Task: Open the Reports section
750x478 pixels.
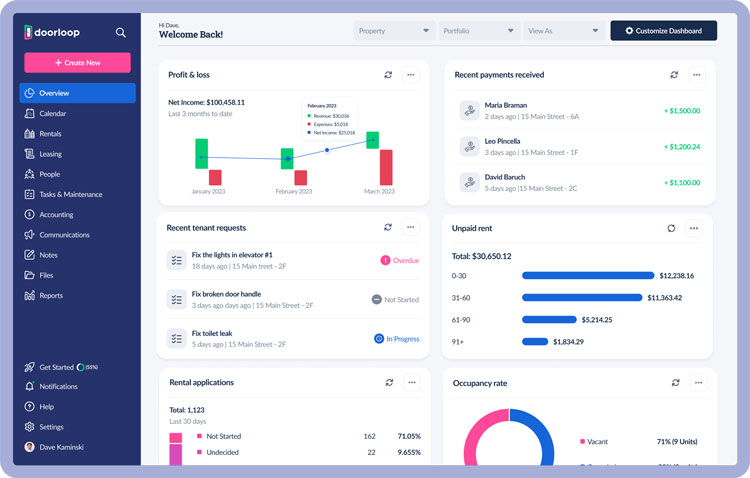Action: 51,296
